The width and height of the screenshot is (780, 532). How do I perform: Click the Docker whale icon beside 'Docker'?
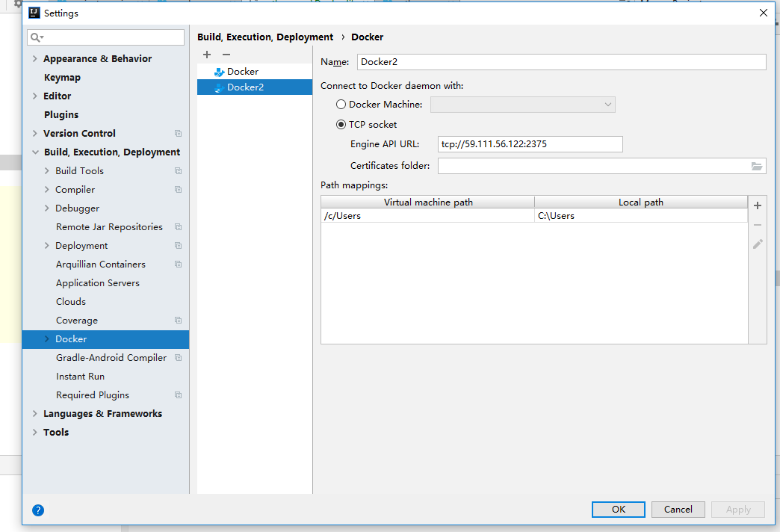(x=219, y=72)
